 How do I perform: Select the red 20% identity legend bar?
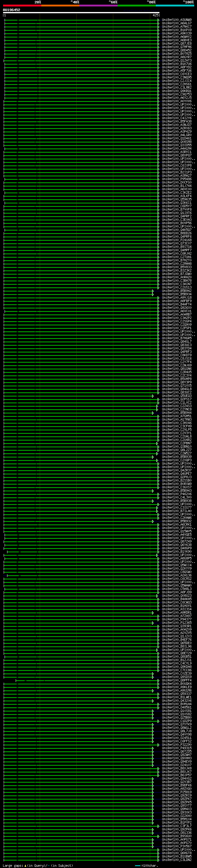click(22, 6)
